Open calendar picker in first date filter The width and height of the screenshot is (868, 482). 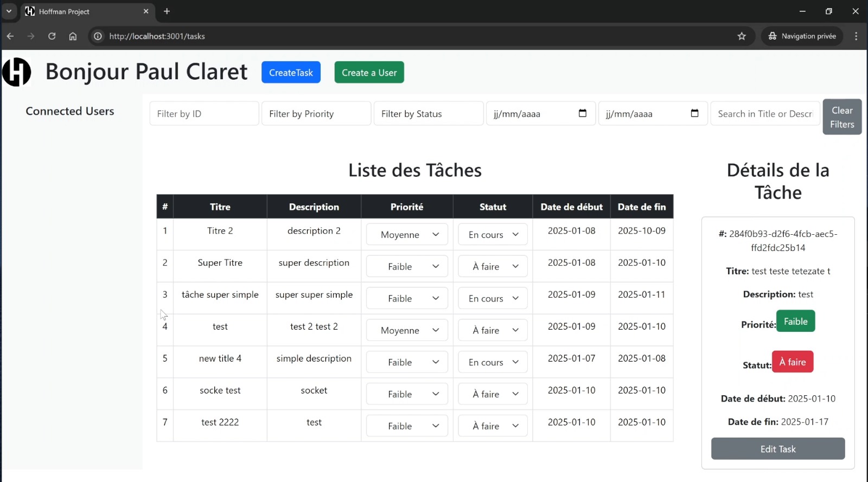[x=583, y=113]
